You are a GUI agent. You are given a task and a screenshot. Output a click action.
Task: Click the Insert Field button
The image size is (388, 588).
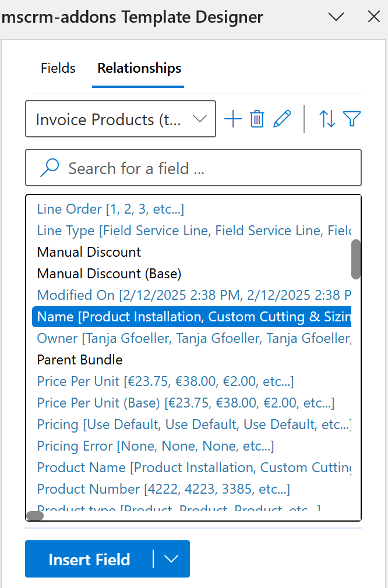pos(89,559)
